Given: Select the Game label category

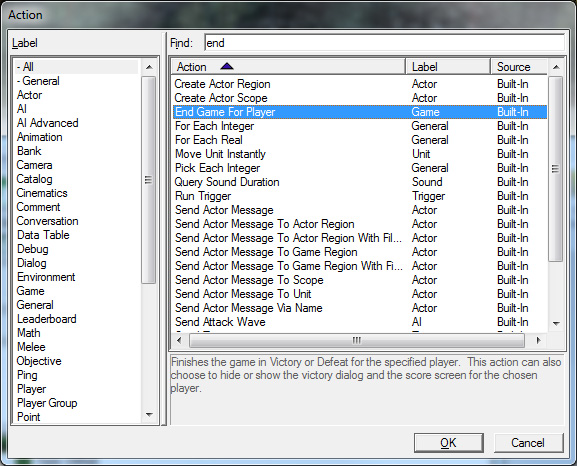Looking at the screenshot, I should (31, 291).
